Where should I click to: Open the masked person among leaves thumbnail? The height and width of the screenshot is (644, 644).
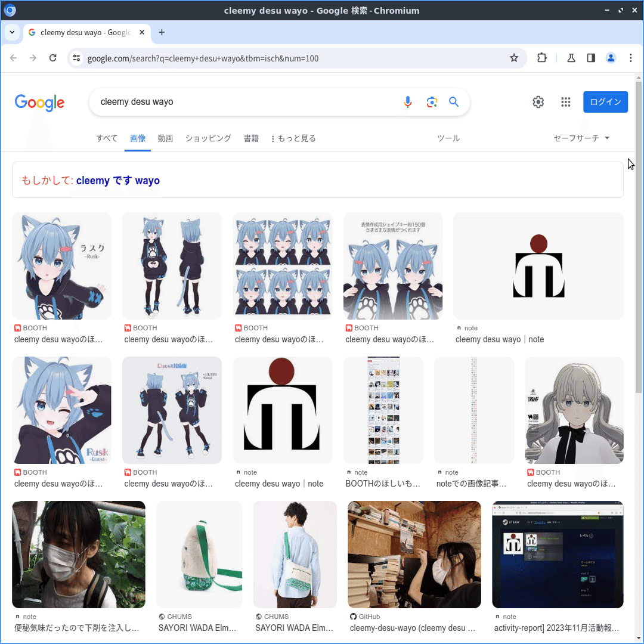pos(79,554)
